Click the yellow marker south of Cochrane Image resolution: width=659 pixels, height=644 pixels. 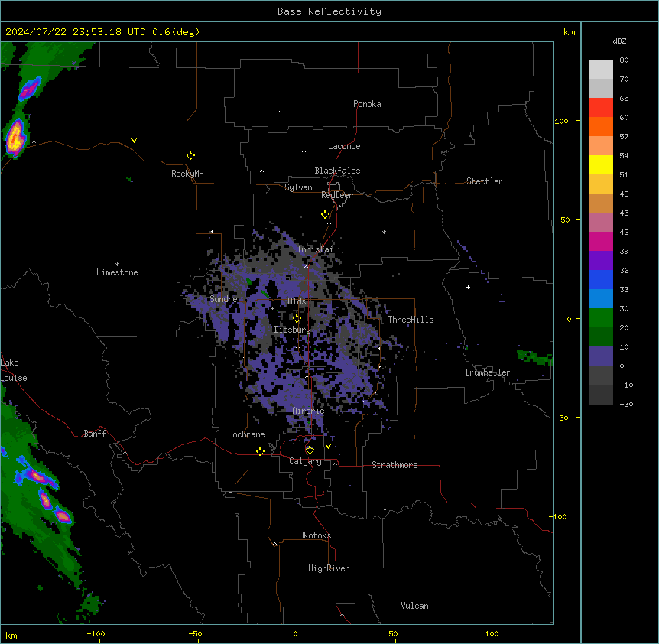point(260,451)
